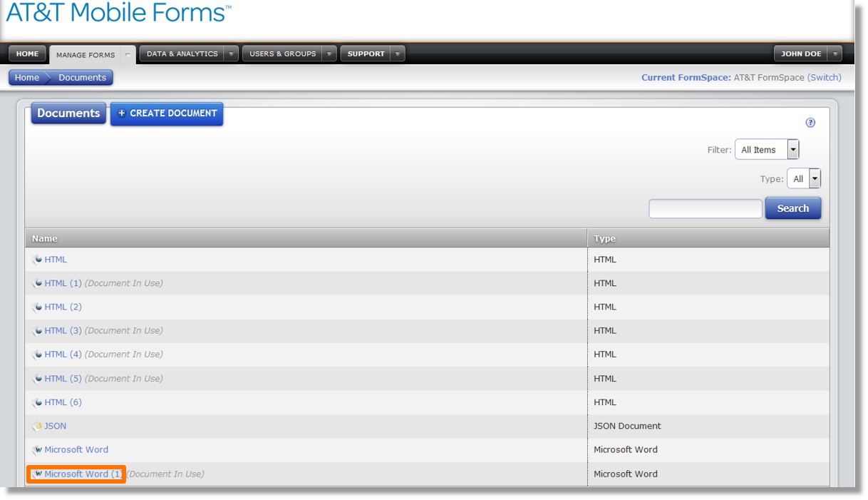Click the Home breadcrumb
This screenshot has height=500, width=868.
pos(27,78)
